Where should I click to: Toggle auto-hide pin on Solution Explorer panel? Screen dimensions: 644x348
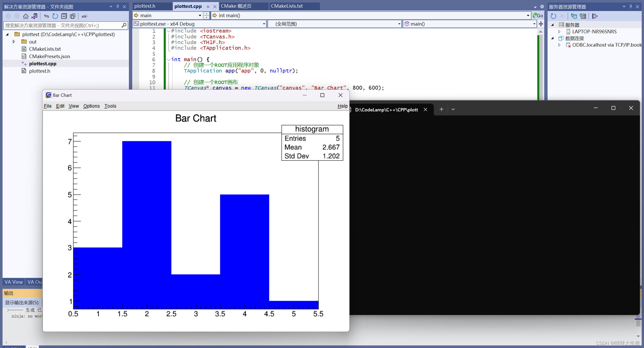[118, 6]
